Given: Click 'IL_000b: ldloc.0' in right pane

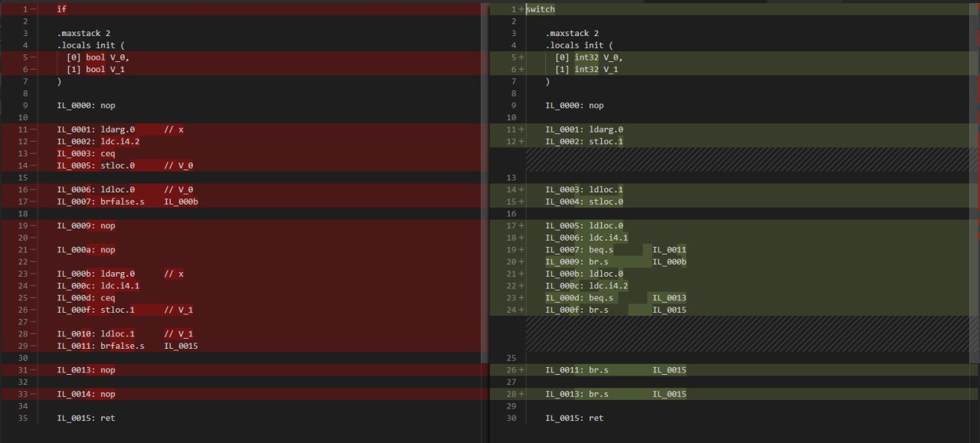Looking at the screenshot, I should pyautogui.click(x=584, y=274).
